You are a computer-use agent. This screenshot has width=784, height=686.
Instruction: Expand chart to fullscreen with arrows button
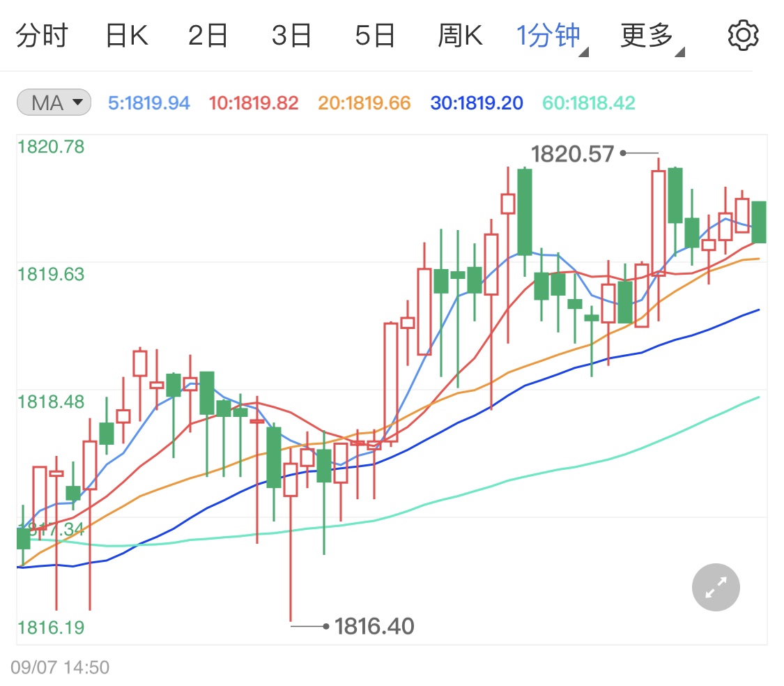coord(716,588)
